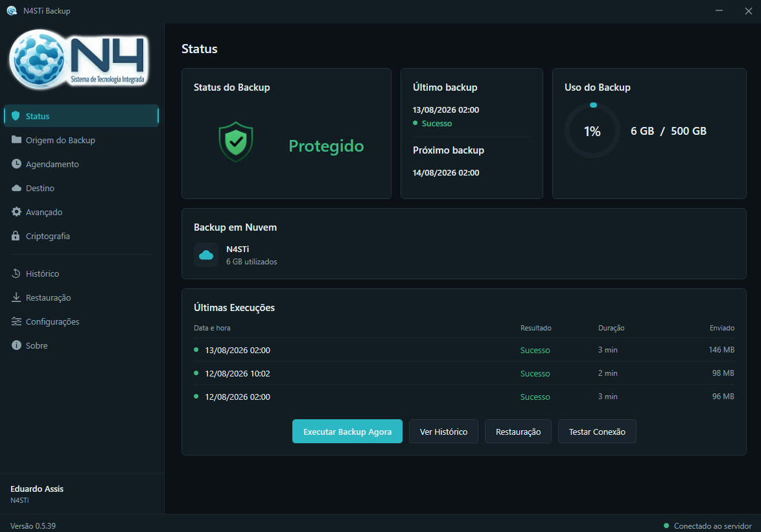
Task: Click the 146 MB sent value
Action: pyautogui.click(x=721, y=350)
